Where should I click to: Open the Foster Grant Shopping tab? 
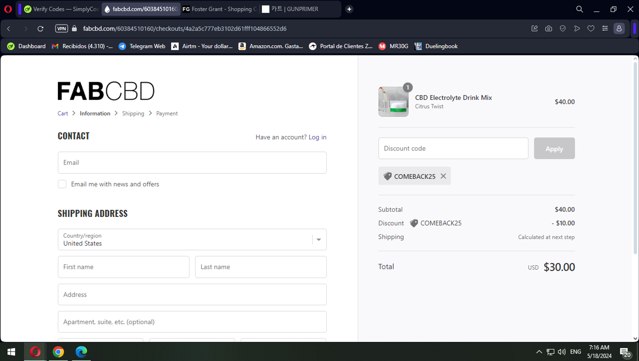pos(218,9)
